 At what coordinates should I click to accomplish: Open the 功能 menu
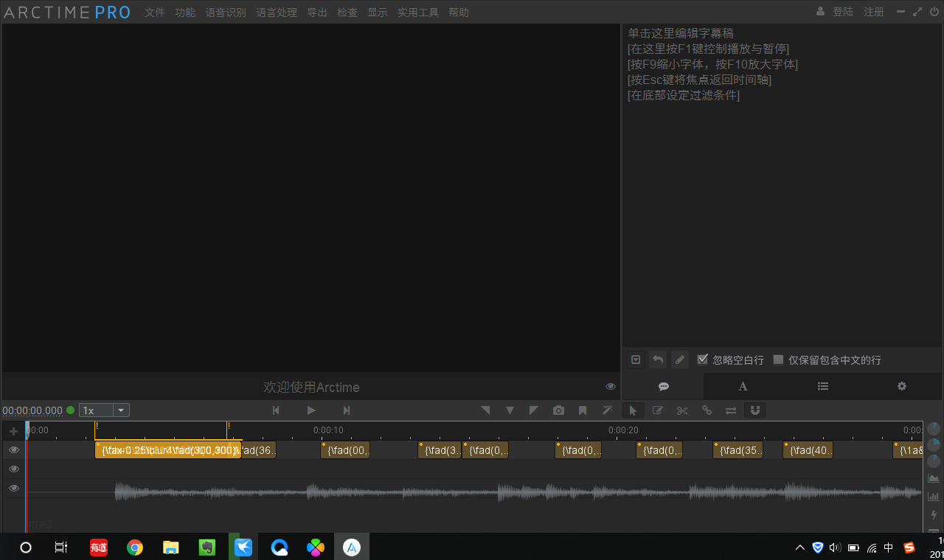pyautogui.click(x=185, y=13)
